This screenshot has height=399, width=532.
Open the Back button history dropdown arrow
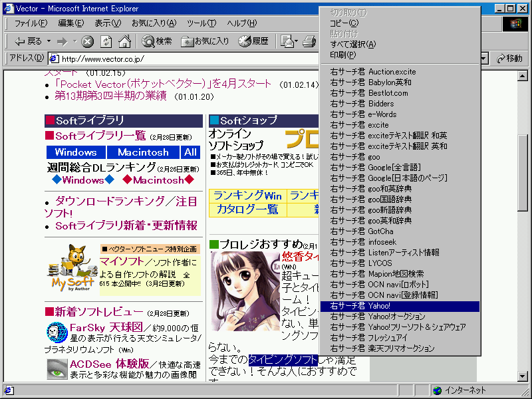tap(49, 41)
